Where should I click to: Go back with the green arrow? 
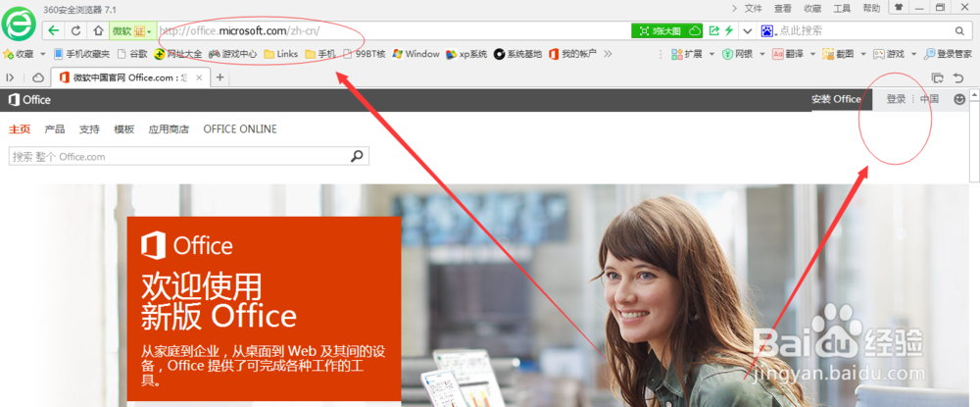point(54,30)
